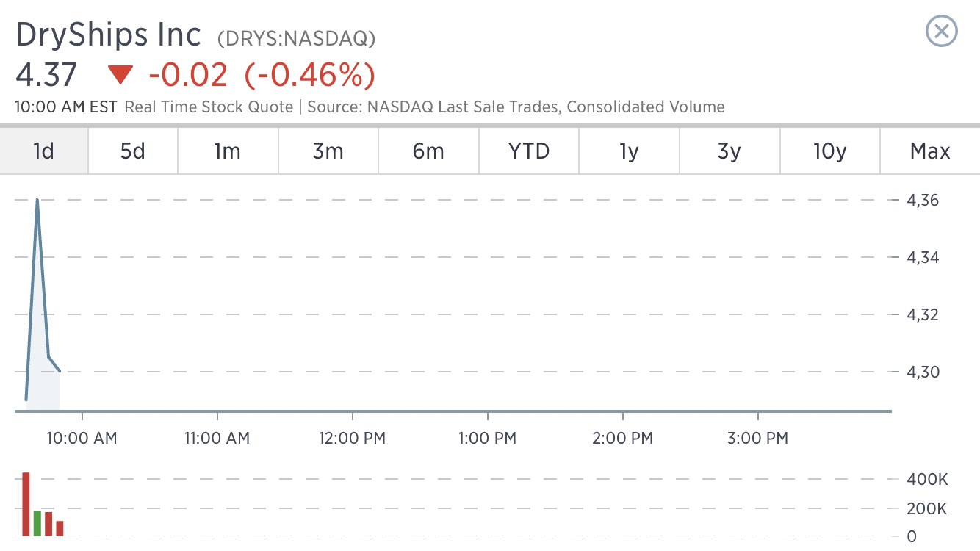Show the 1m price history
This screenshot has height=551, width=980.
(228, 151)
